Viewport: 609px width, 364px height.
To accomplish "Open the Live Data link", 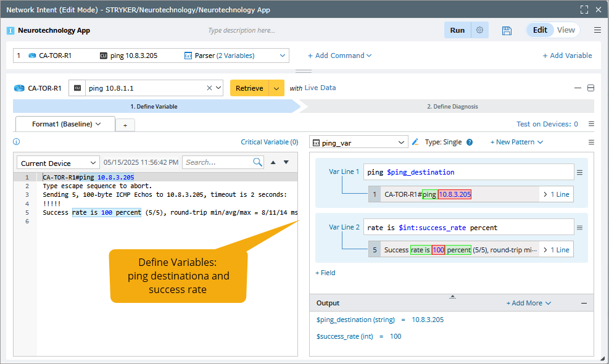I will (x=320, y=88).
